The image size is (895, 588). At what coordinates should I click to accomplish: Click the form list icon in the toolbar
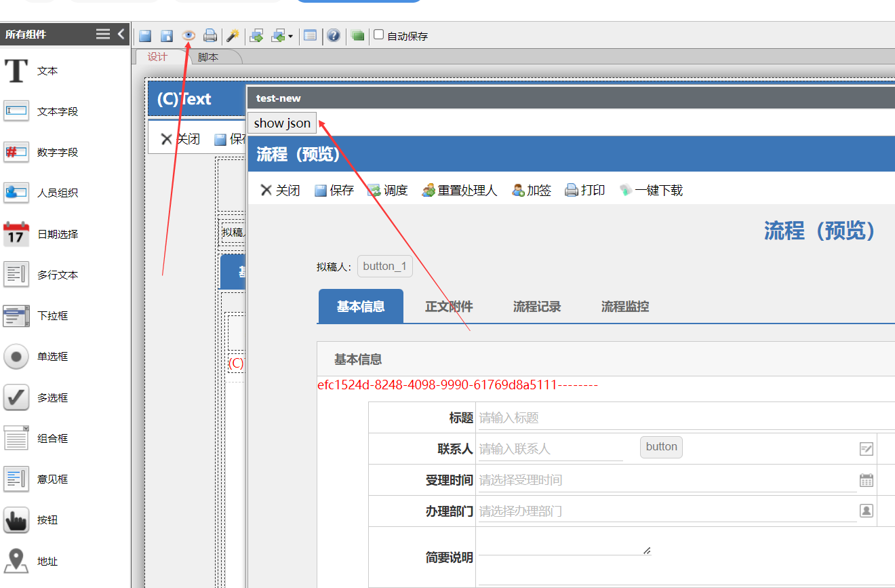310,35
